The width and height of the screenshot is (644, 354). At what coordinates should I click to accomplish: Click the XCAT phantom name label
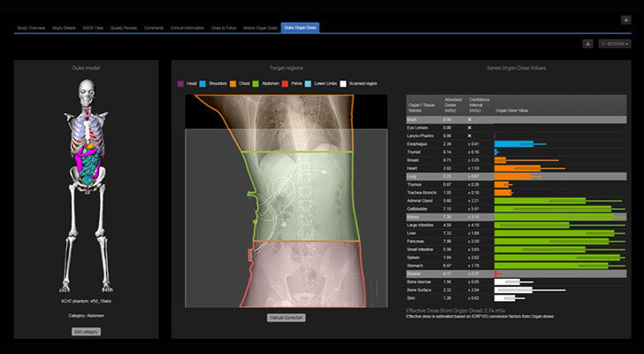click(x=87, y=301)
